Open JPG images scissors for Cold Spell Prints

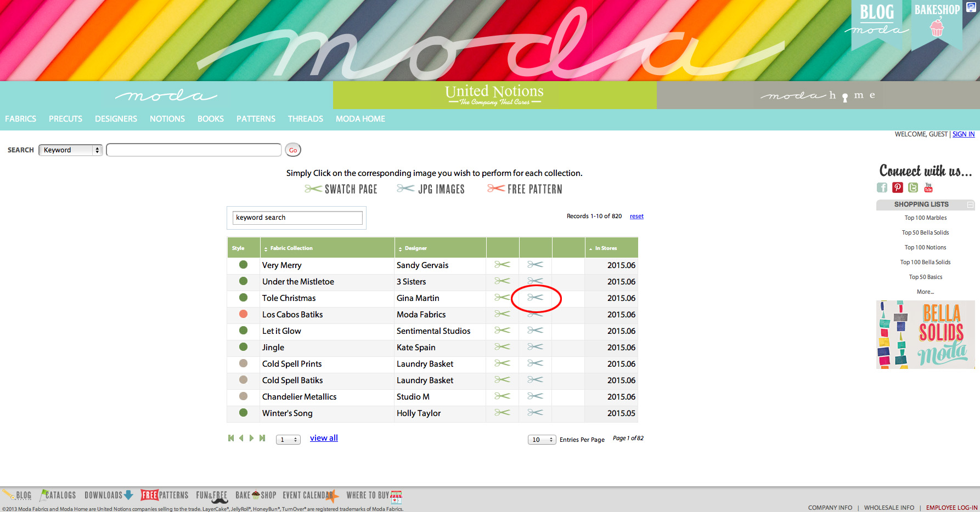(535, 363)
